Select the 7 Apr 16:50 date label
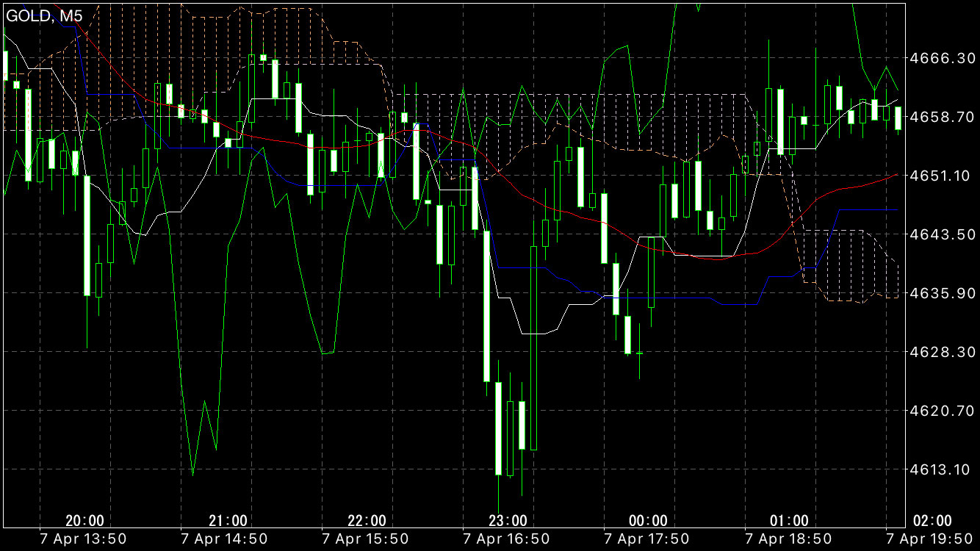This screenshot has height=551, width=980. coord(508,539)
